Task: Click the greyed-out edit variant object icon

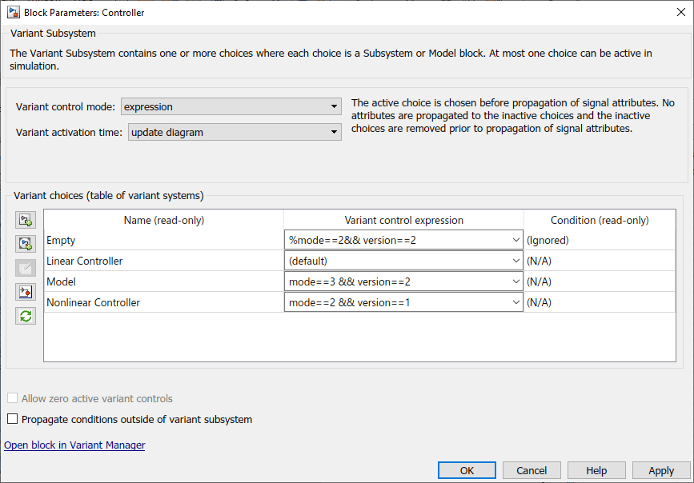Action: 26,268
